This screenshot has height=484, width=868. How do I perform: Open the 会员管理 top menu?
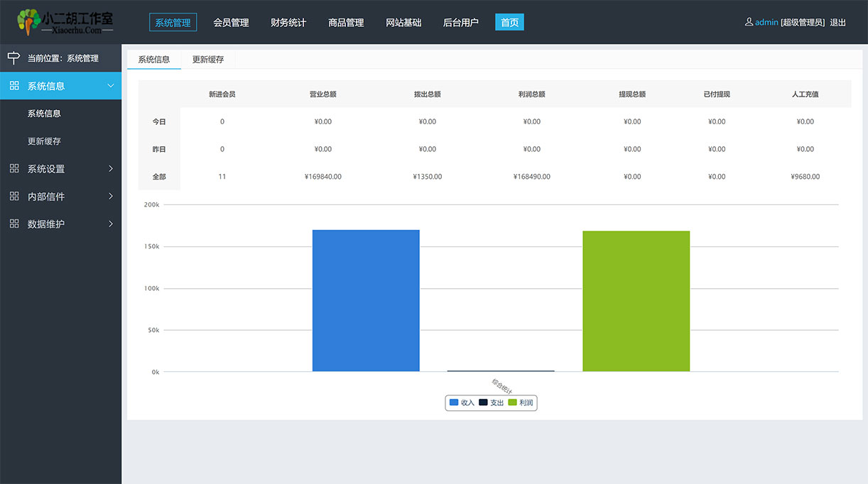click(231, 23)
